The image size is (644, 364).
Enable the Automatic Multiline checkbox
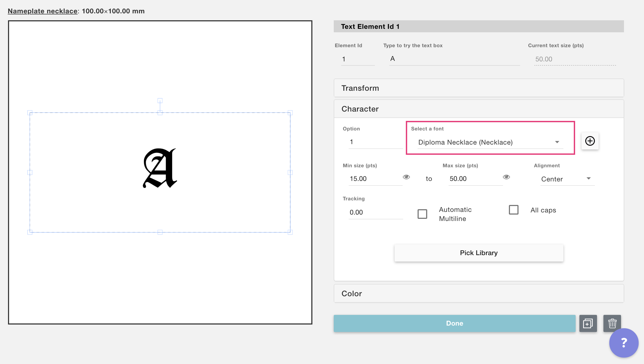[x=422, y=214]
